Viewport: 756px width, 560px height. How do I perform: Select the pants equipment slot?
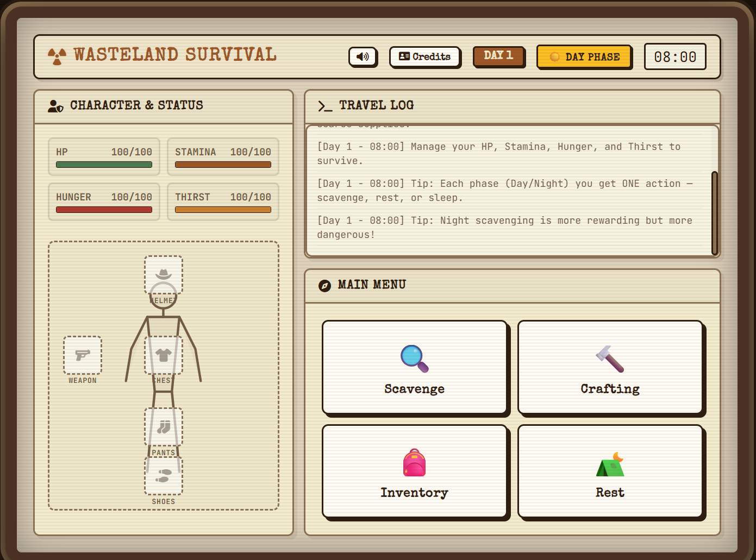164,427
